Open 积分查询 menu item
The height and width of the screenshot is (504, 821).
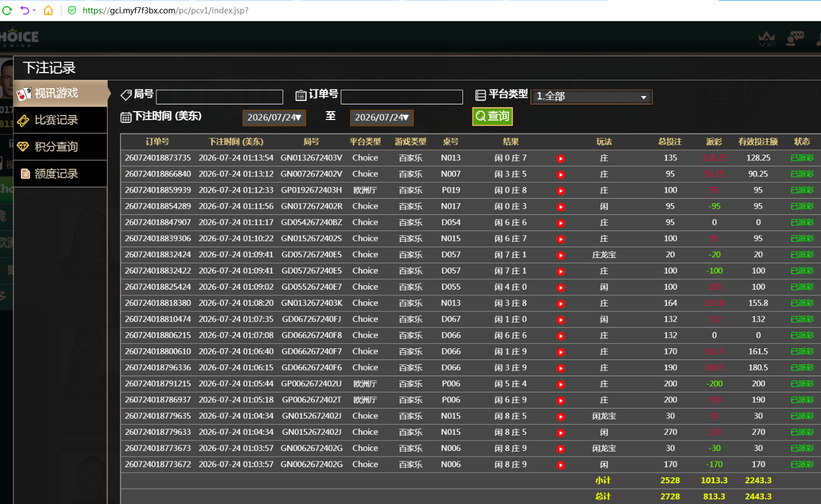(60, 147)
